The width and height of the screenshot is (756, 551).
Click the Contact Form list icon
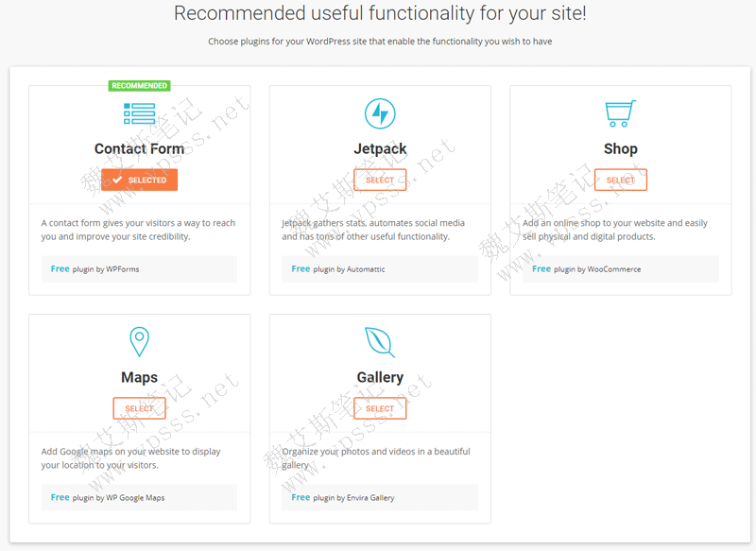(x=139, y=114)
